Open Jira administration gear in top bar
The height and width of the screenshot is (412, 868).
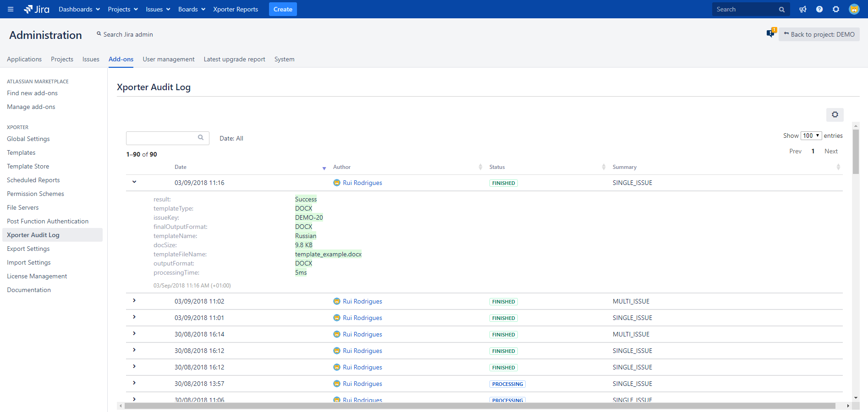[x=836, y=9]
